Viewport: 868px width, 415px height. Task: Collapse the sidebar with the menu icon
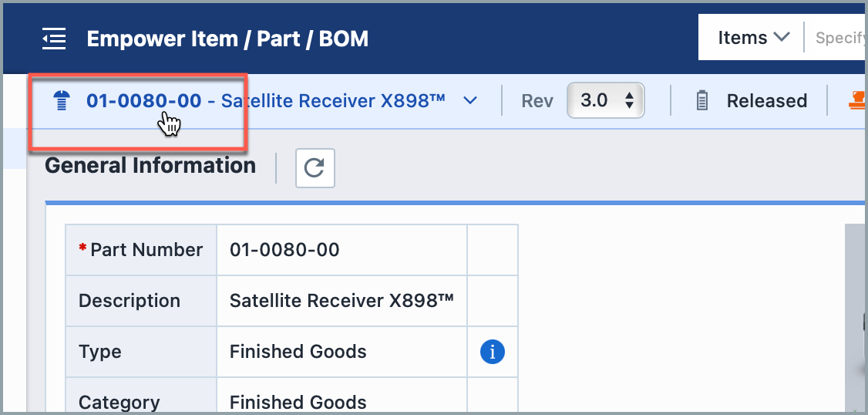coord(54,39)
